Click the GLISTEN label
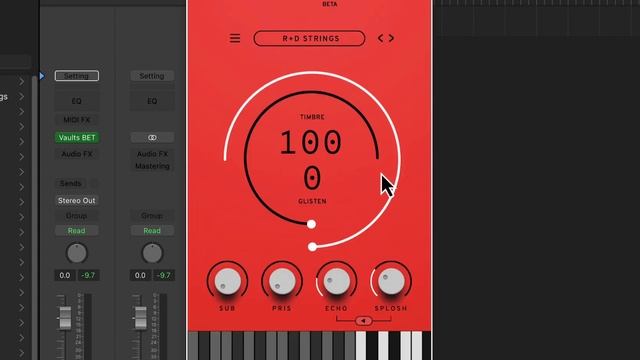This screenshot has height=360, width=640. point(312,201)
